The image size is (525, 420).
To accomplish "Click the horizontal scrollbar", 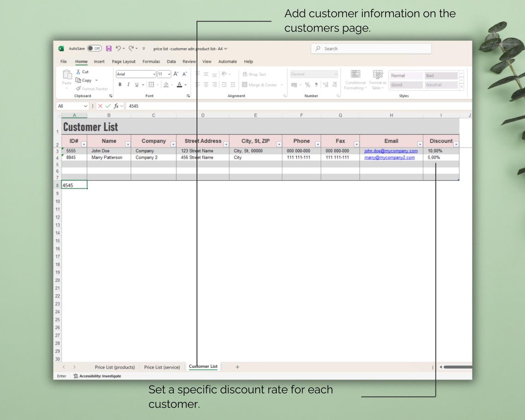I will tap(457, 367).
